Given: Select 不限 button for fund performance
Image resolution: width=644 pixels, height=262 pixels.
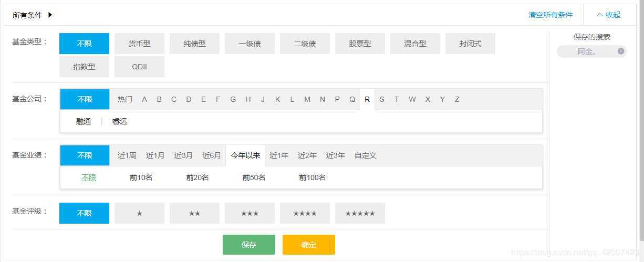Looking at the screenshot, I should (85, 155).
